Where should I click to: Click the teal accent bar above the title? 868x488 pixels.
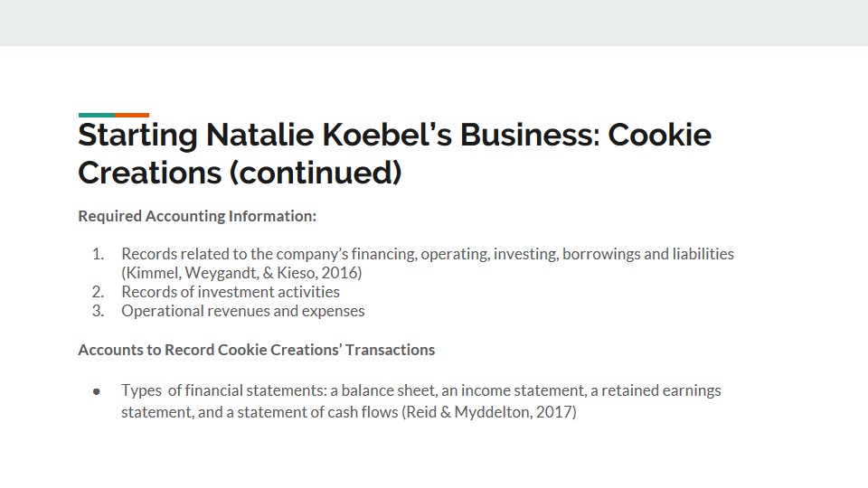[x=97, y=115]
